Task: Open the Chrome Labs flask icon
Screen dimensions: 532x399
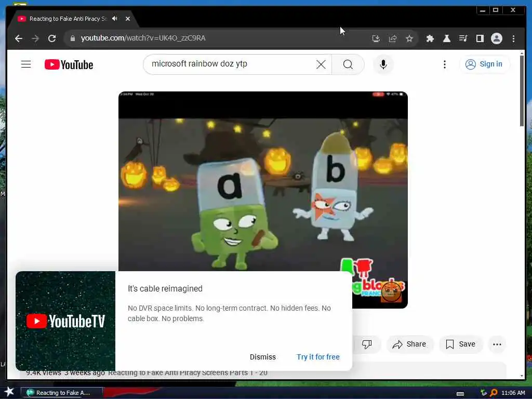Action: tap(446, 38)
